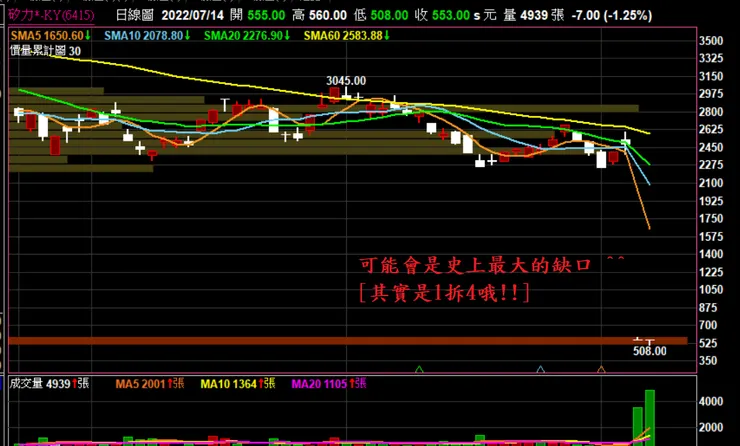This screenshot has width=740, height=446.
Task: Click the 日線圖 chart period label
Action: point(135,15)
